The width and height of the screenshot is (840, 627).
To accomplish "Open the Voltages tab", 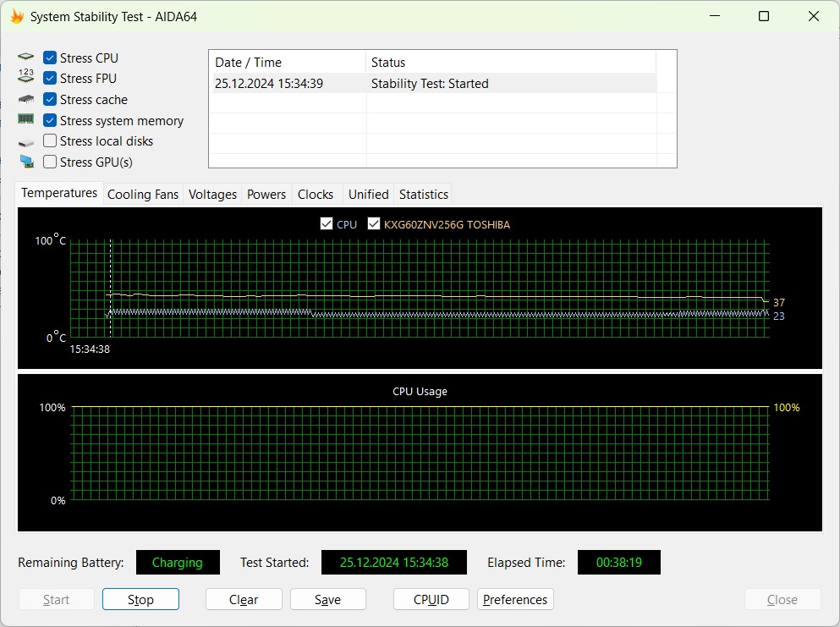I will [212, 194].
